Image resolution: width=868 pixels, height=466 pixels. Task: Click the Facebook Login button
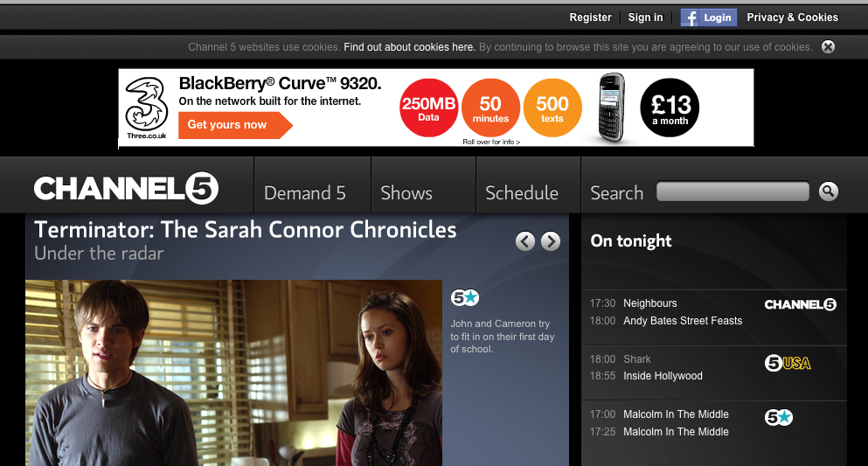(709, 17)
